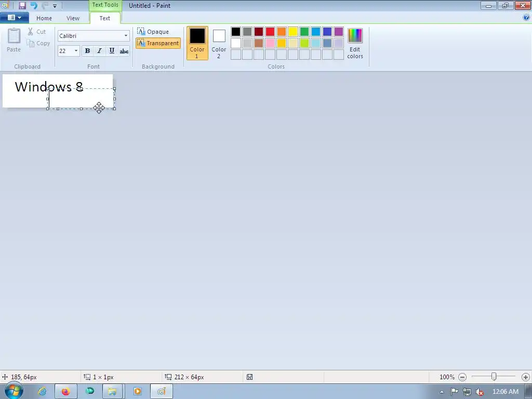Click the Paste clipboard button
This screenshot has height=399, width=532.
point(14,40)
